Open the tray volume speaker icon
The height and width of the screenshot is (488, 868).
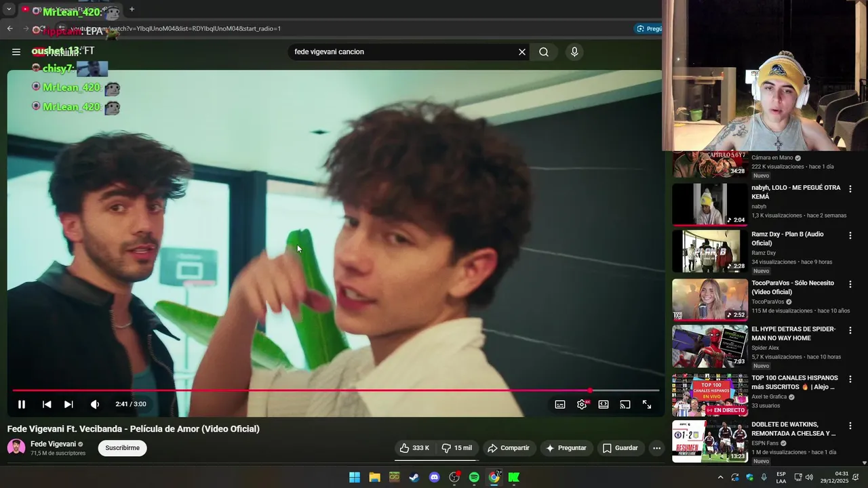click(810, 477)
